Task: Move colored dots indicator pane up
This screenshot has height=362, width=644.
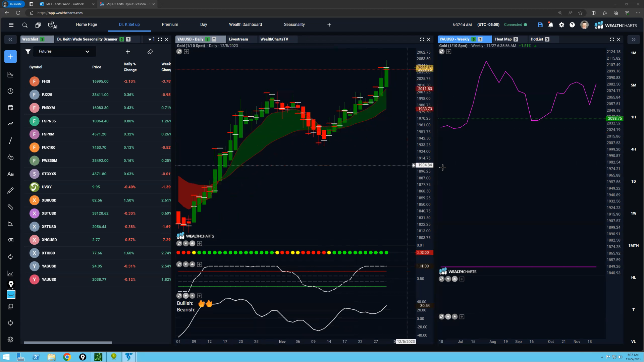Action: (192, 244)
